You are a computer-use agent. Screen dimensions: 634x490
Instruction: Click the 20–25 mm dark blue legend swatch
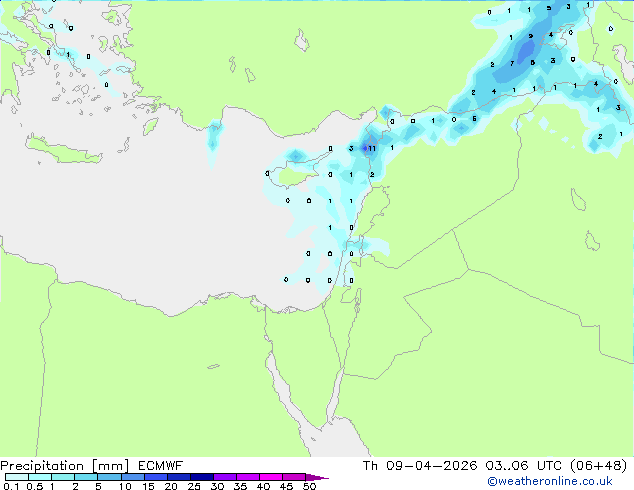(x=178, y=477)
